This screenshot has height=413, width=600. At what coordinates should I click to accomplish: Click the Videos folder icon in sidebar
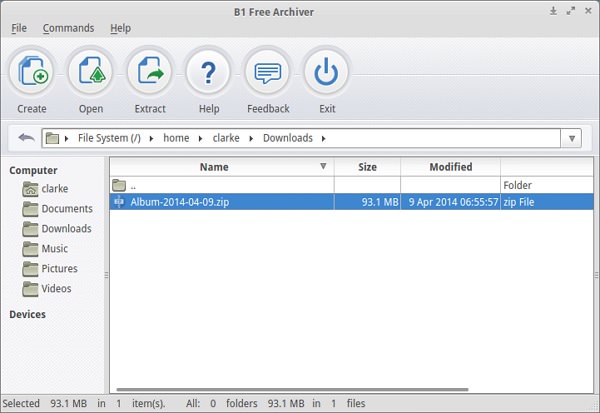(30, 289)
